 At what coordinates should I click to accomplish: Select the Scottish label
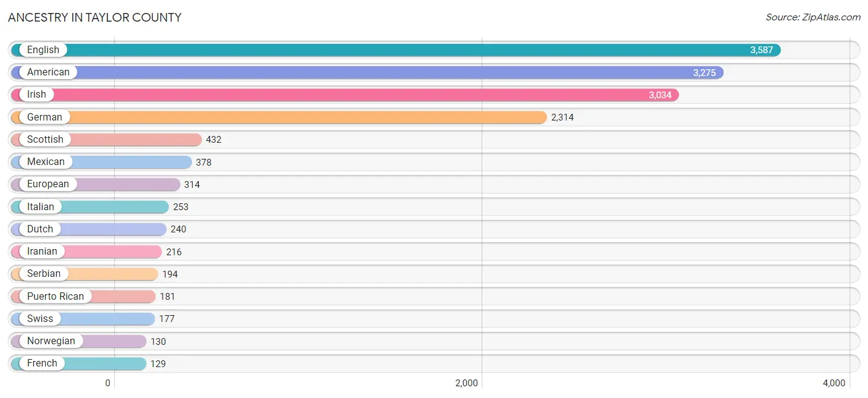(45, 140)
